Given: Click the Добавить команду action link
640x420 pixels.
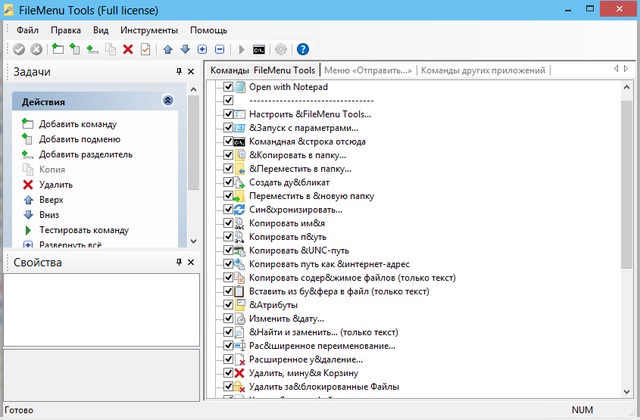Looking at the screenshot, I should [x=78, y=124].
